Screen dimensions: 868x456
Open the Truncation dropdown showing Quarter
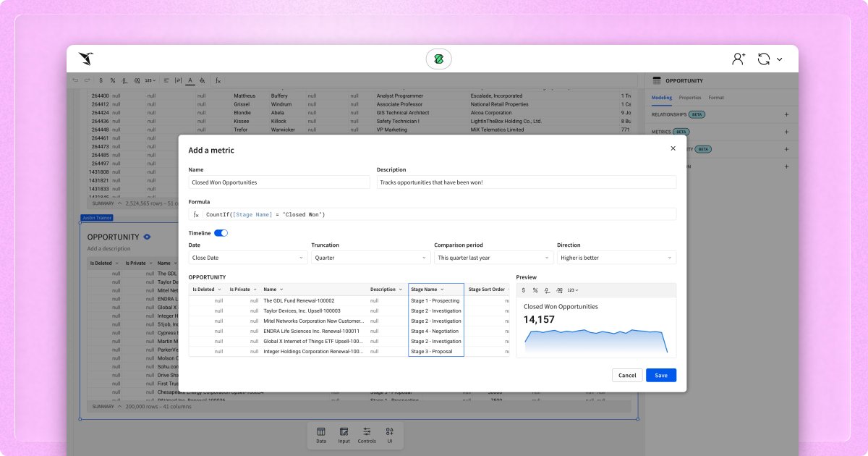point(371,258)
